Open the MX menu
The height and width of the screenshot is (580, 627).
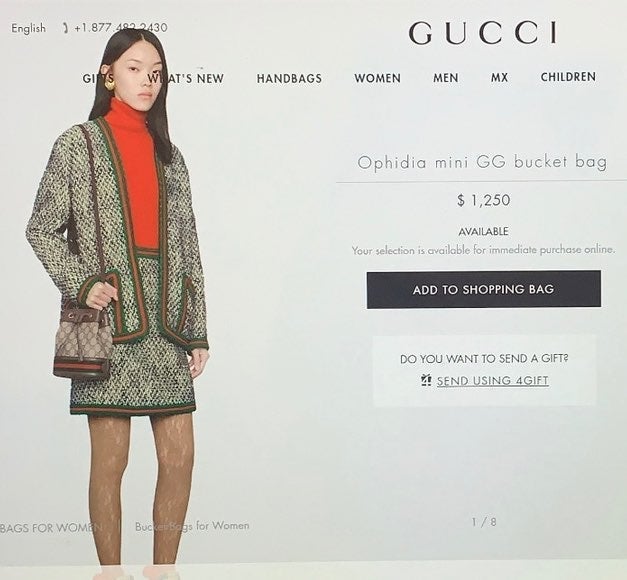(499, 77)
